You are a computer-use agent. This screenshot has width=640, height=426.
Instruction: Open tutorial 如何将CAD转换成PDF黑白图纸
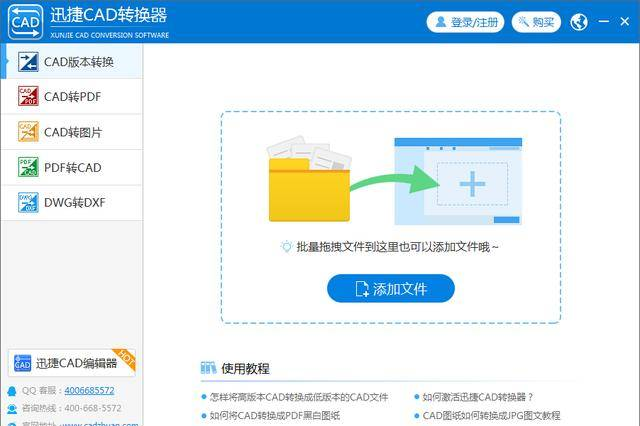pyautogui.click(x=275, y=416)
